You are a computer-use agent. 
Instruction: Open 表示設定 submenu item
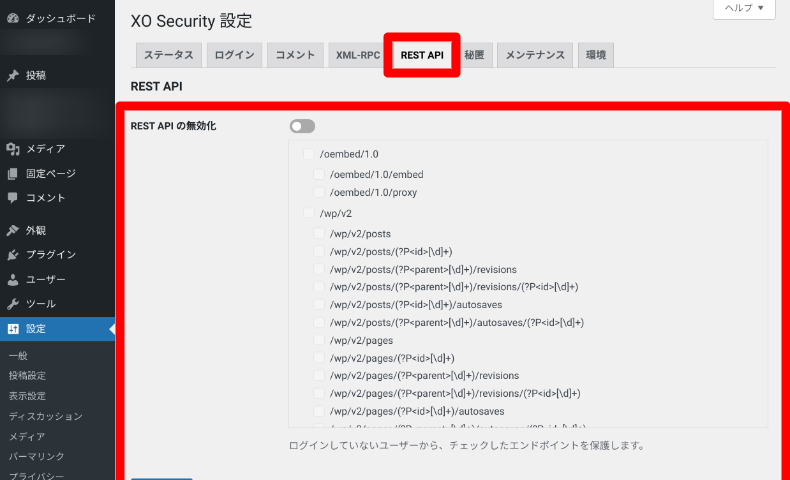[x=27, y=396]
